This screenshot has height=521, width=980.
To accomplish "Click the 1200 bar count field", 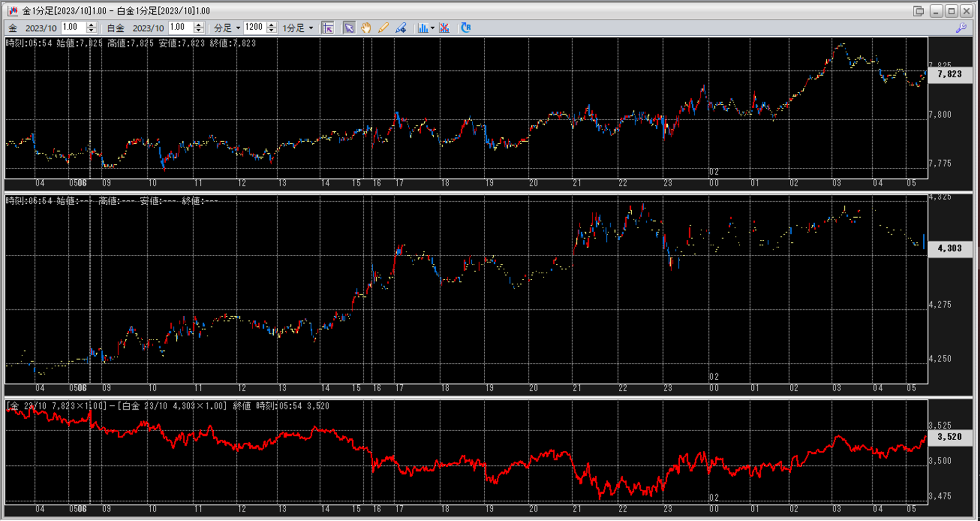I will tap(254, 27).
